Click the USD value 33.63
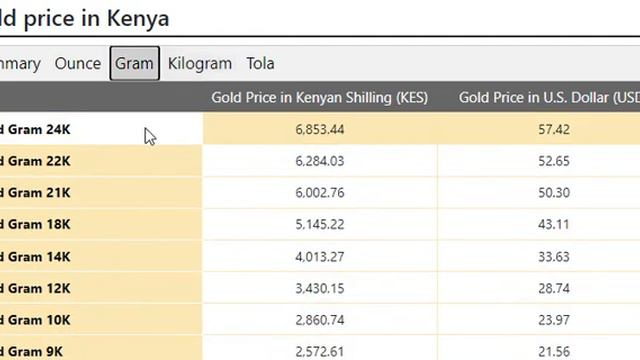Screen dimensions: 640x360 (x=553, y=257)
